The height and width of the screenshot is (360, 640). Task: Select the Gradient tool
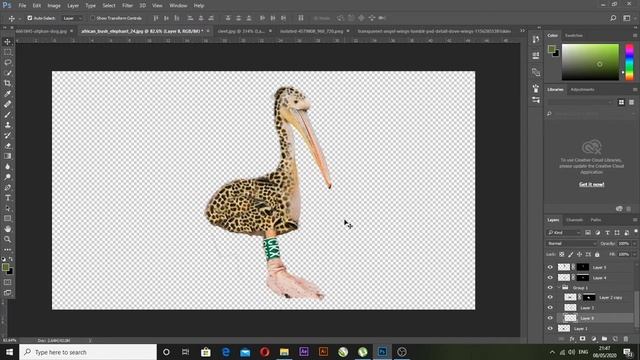click(x=7, y=156)
